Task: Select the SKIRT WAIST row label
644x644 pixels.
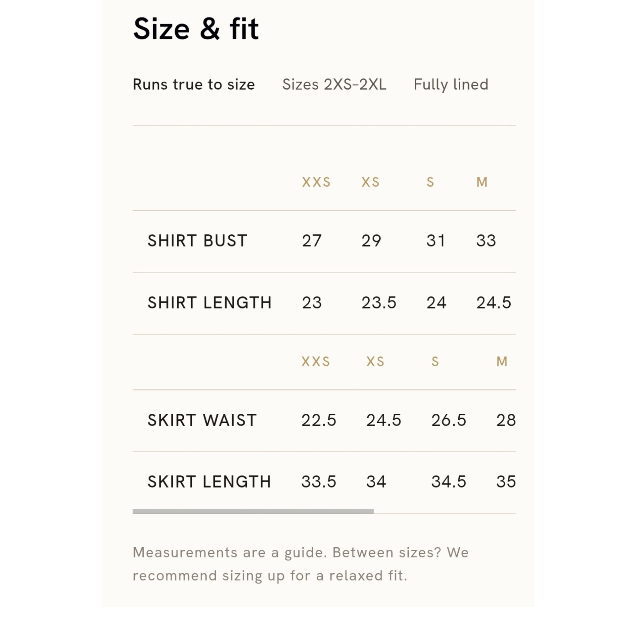Action: coord(202,420)
